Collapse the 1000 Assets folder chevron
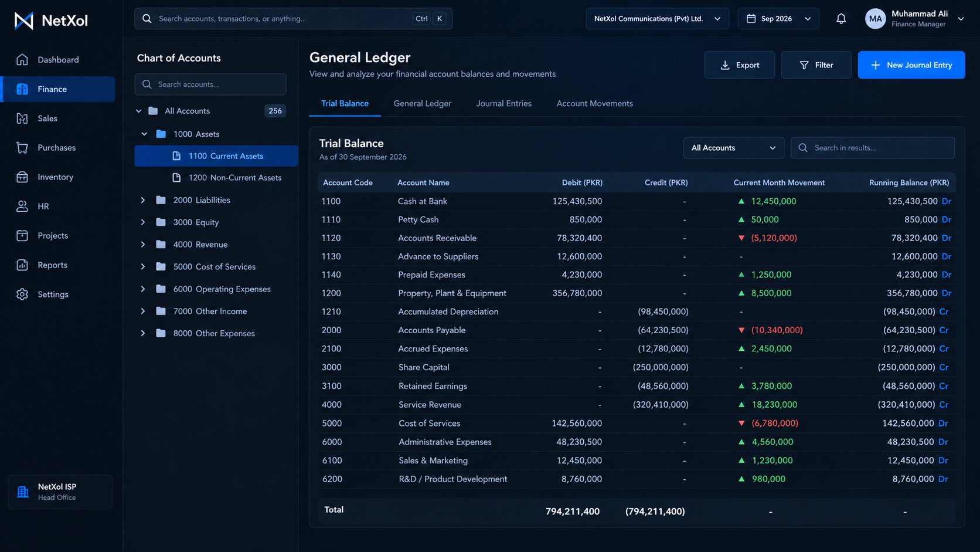 (x=144, y=134)
